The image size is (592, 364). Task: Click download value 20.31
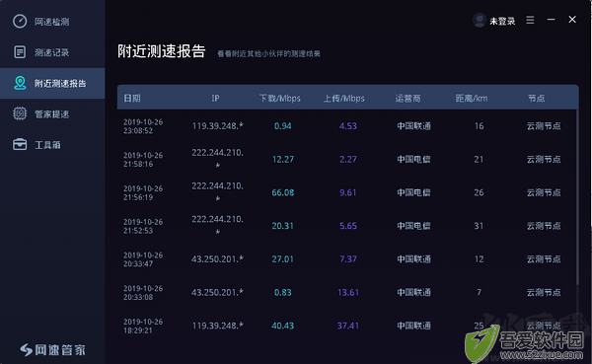(x=283, y=226)
